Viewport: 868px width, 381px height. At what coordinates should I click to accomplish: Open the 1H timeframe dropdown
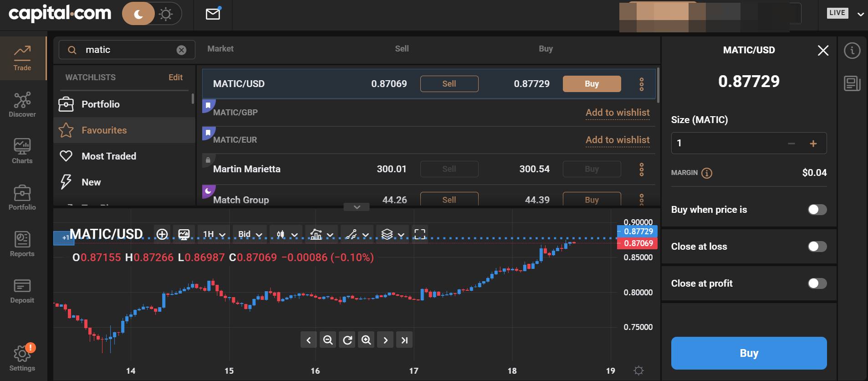[214, 234]
